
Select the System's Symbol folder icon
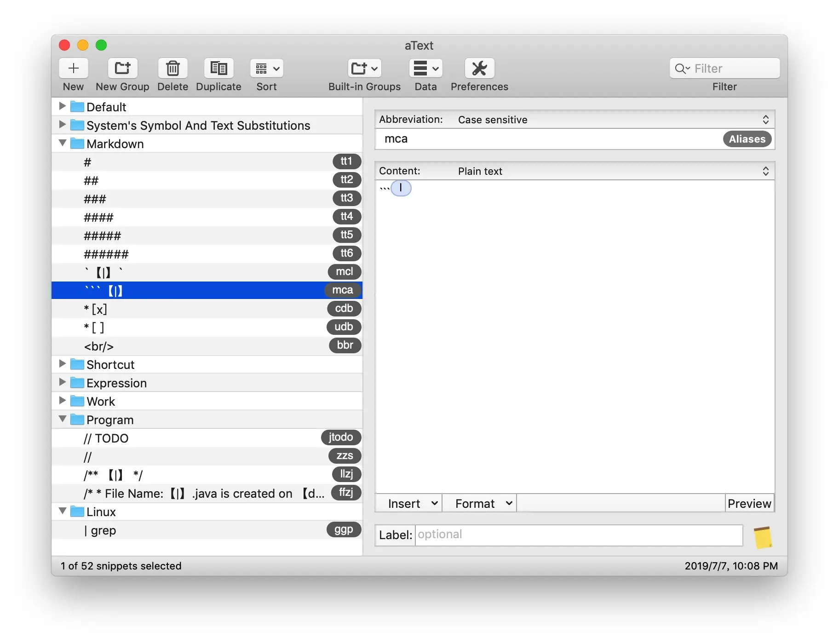tap(77, 125)
